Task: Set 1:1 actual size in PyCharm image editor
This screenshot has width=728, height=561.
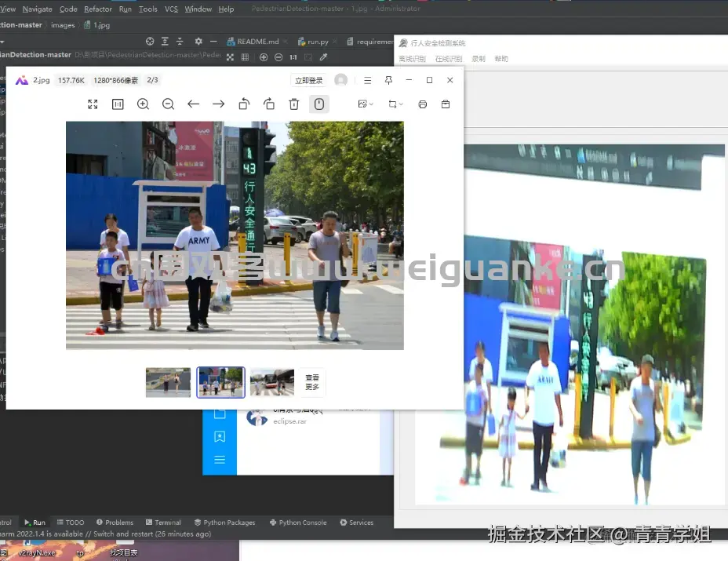Action: click(x=293, y=57)
